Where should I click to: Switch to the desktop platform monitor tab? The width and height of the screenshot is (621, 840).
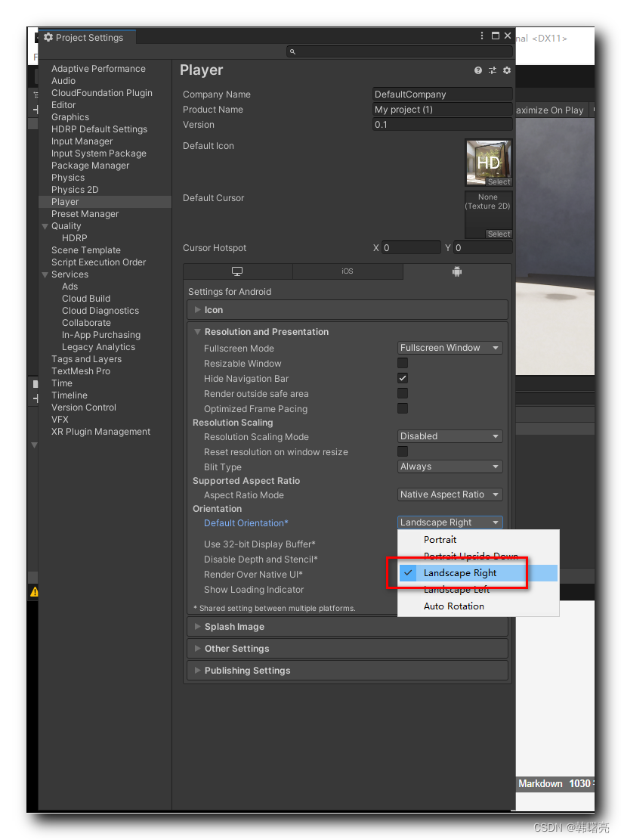(237, 271)
